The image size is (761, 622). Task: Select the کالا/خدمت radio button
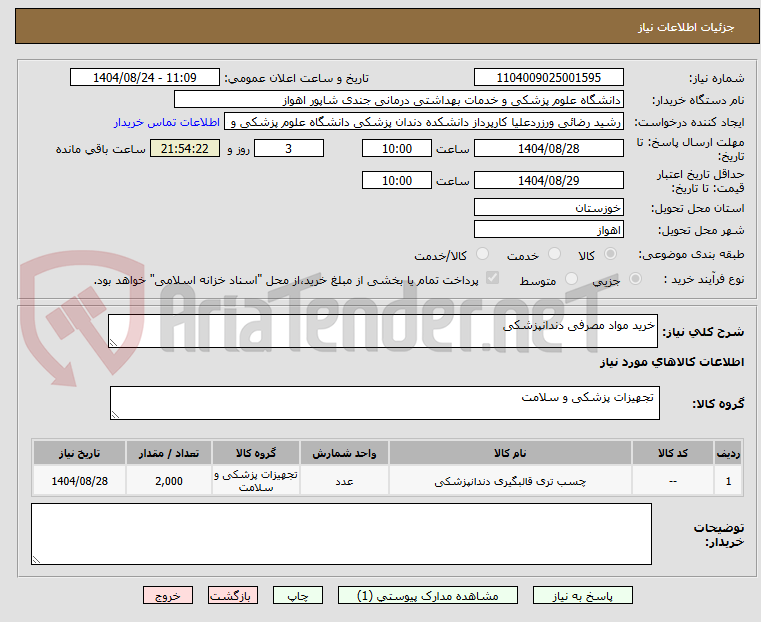pos(482,254)
